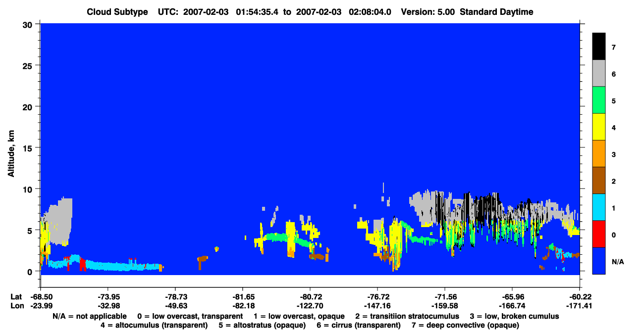Screen dimensions: 644x330
Task: Click the cyan color swatch labeled 1
Action: 599,207
